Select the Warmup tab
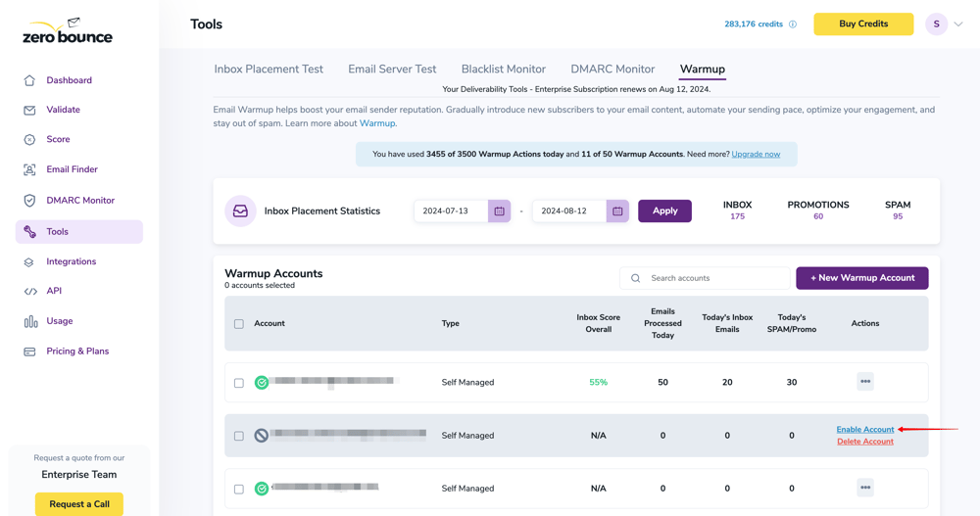Screen dimensions: 980x516 (x=703, y=70)
